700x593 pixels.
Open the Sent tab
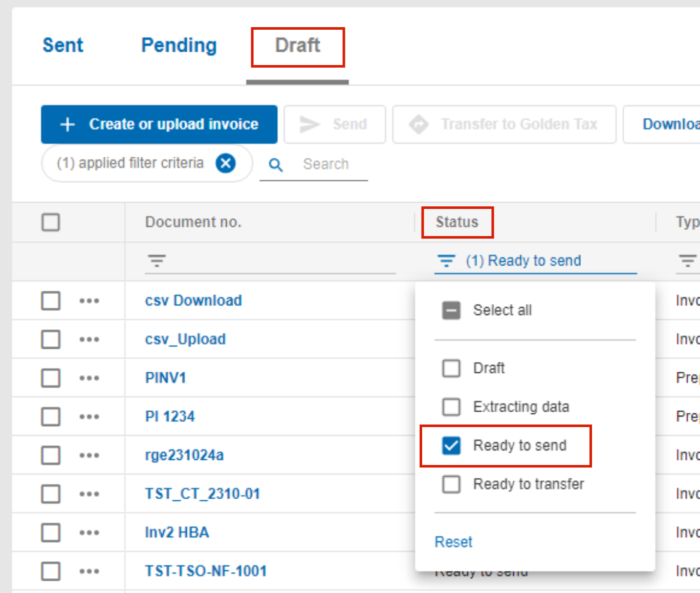coord(62,45)
